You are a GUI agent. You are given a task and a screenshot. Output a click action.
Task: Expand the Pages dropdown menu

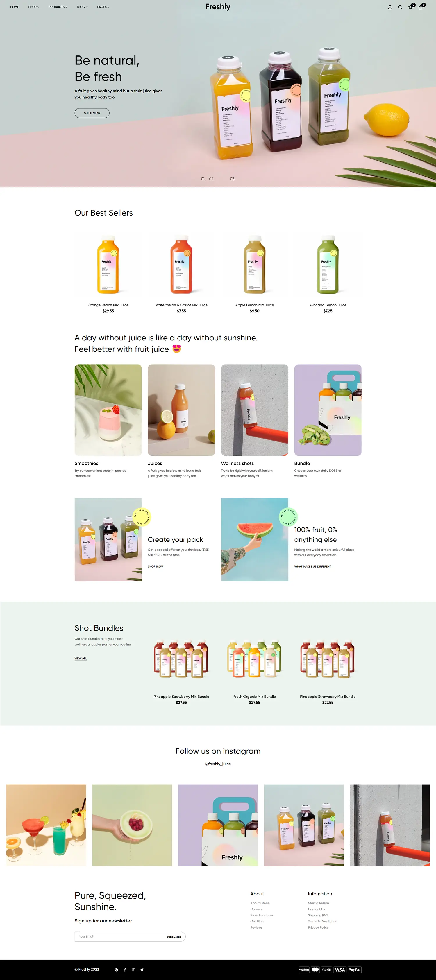[103, 7]
